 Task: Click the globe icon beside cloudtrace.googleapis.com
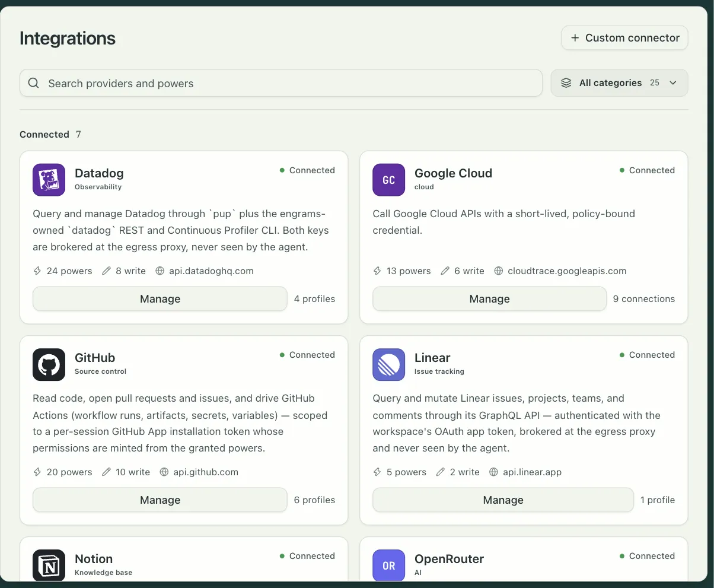pos(499,271)
